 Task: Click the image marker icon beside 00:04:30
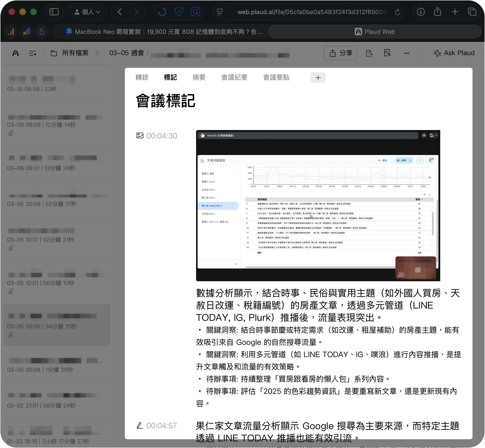coord(140,135)
